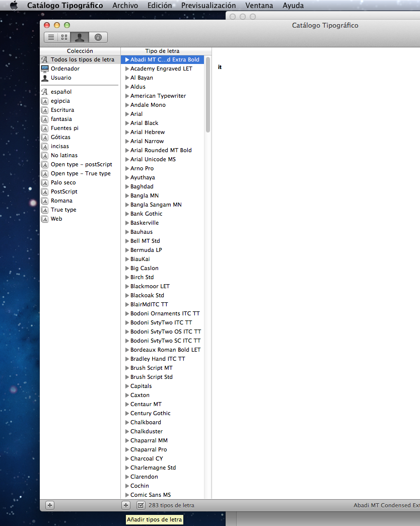The image size is (420, 526).
Task: Click the True type collection icon
Action: click(45, 210)
